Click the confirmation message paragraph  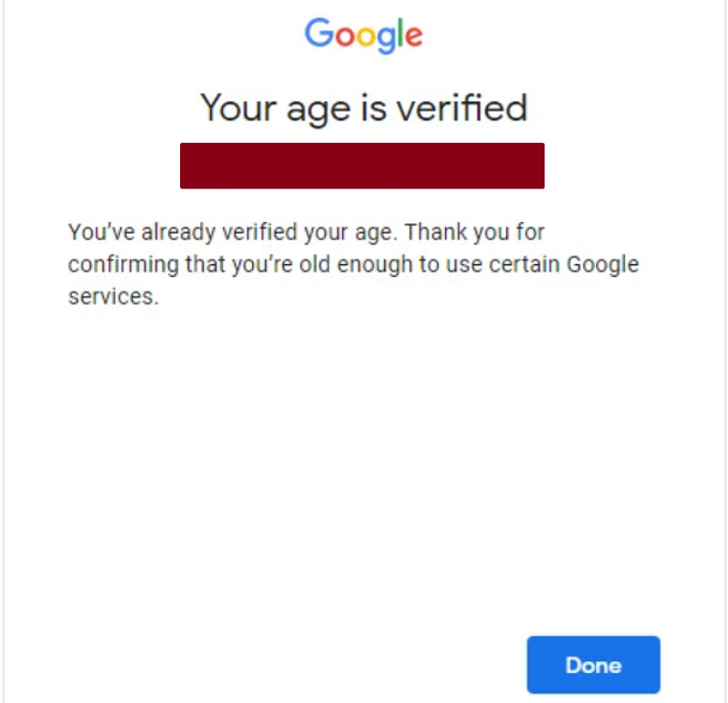[353, 264]
